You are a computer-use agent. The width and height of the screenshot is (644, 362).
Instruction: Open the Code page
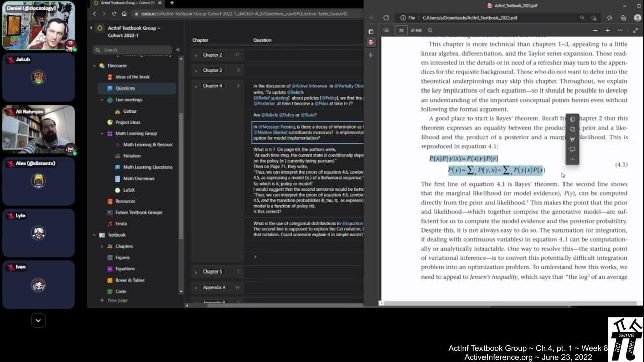[x=120, y=291]
